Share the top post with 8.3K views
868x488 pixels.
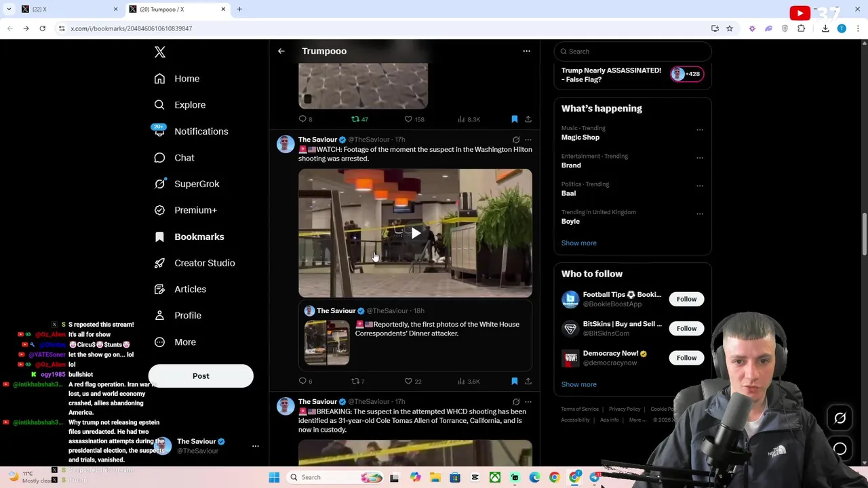[528, 119]
